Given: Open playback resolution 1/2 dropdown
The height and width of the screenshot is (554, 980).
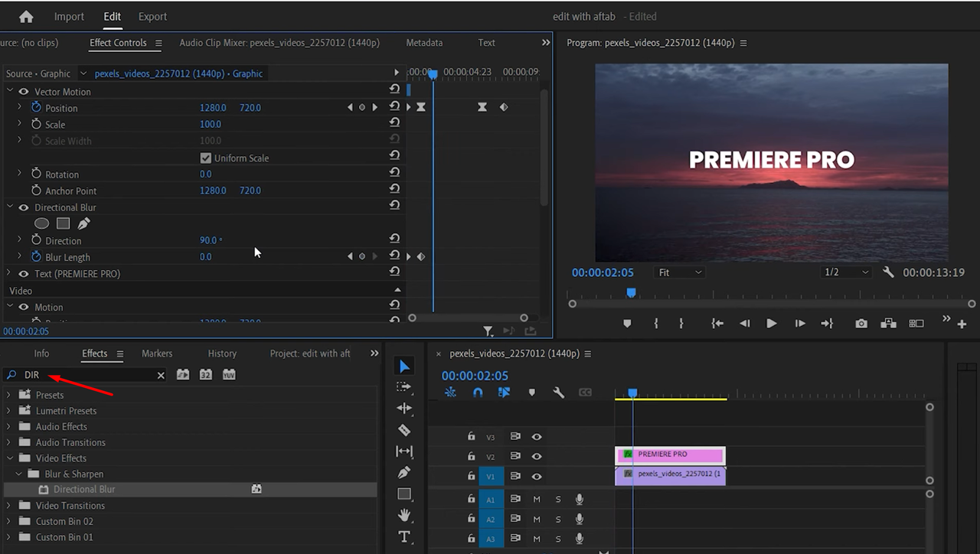Looking at the screenshot, I should click(847, 272).
